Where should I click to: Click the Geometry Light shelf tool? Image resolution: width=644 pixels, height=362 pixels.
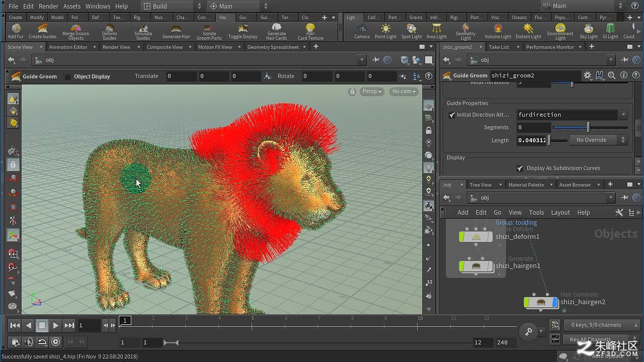465,32
